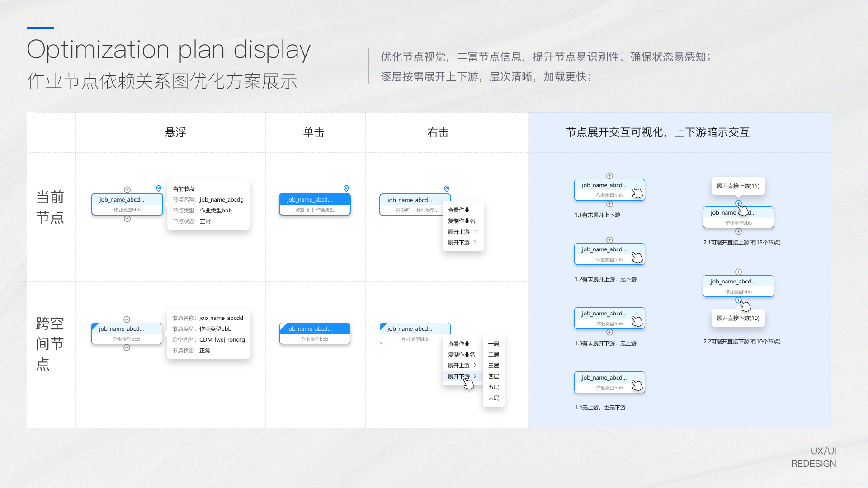The height and width of the screenshot is (488, 868).
Task: Click location pin above 单击 column's selected node
Action: click(346, 188)
